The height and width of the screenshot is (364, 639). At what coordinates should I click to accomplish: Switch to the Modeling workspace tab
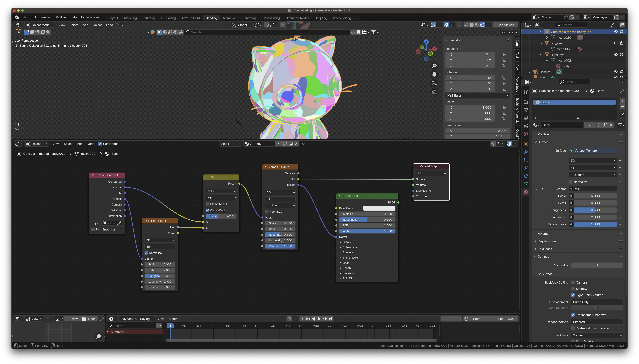(130, 18)
